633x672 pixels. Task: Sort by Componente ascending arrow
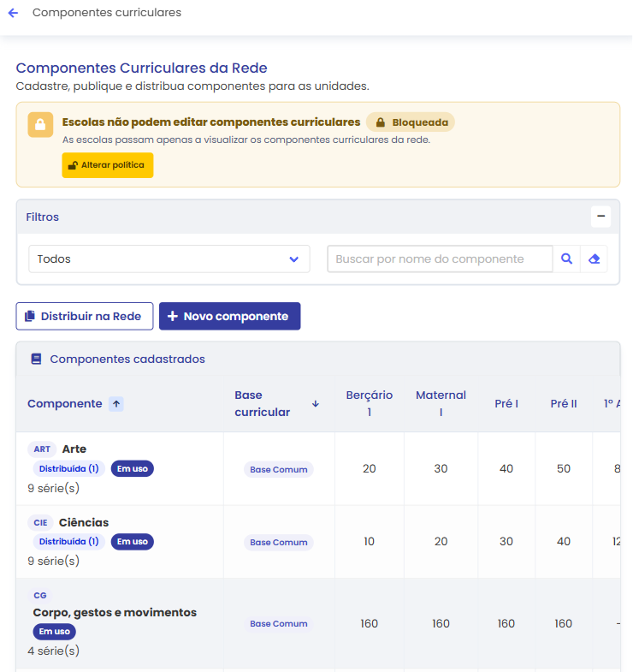click(x=116, y=404)
